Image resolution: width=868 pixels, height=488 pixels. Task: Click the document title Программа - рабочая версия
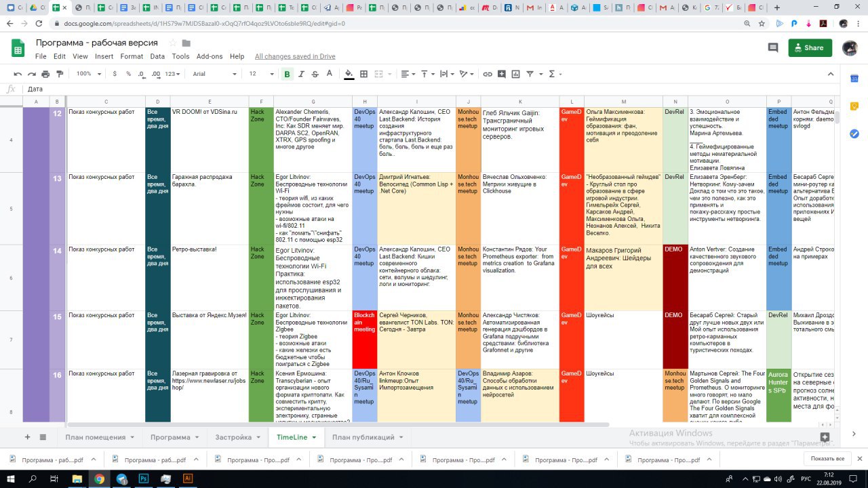97,43
